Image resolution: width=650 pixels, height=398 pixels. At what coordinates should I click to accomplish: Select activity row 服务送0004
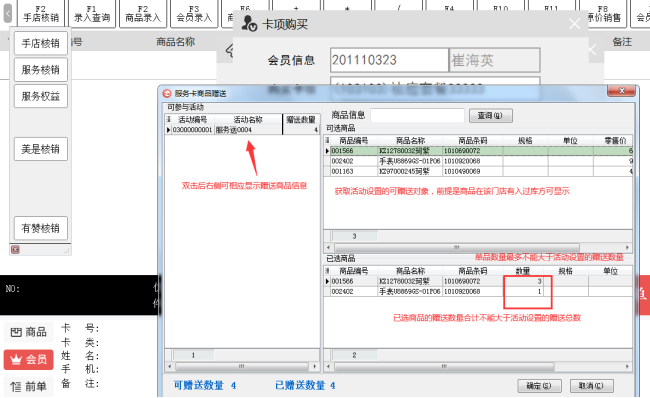tap(243, 130)
